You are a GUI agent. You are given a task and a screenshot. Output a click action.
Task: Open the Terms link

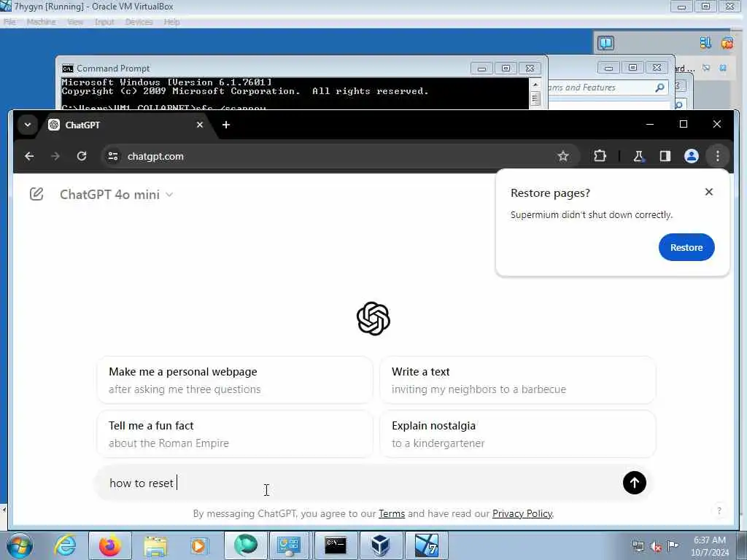pyautogui.click(x=392, y=514)
